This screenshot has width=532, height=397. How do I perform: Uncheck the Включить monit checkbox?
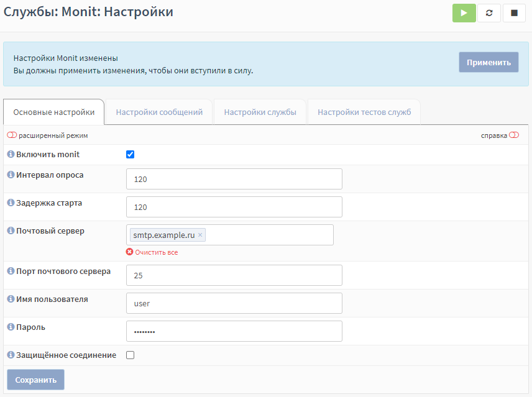pyautogui.click(x=131, y=155)
